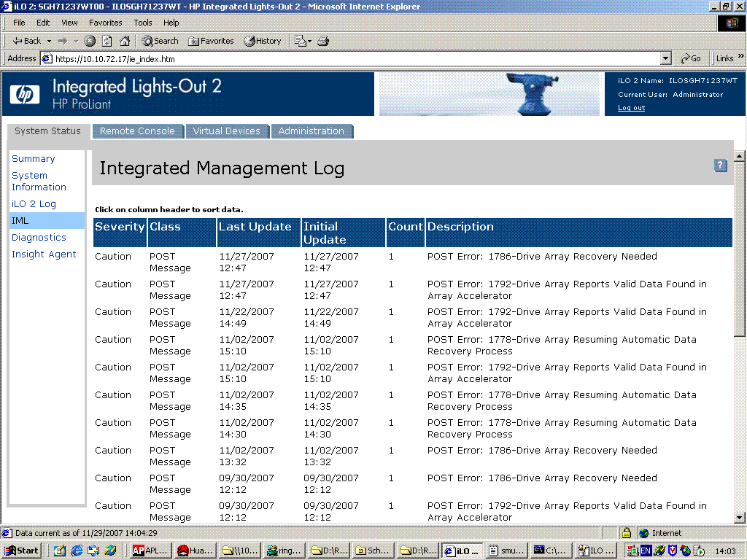Open the Search toolbar button
747x560 pixels.
tap(160, 41)
